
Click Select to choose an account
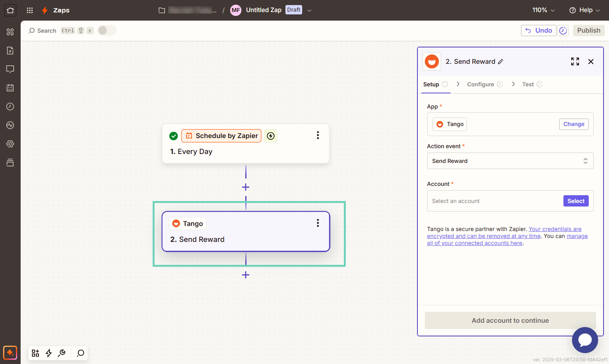[576, 201]
